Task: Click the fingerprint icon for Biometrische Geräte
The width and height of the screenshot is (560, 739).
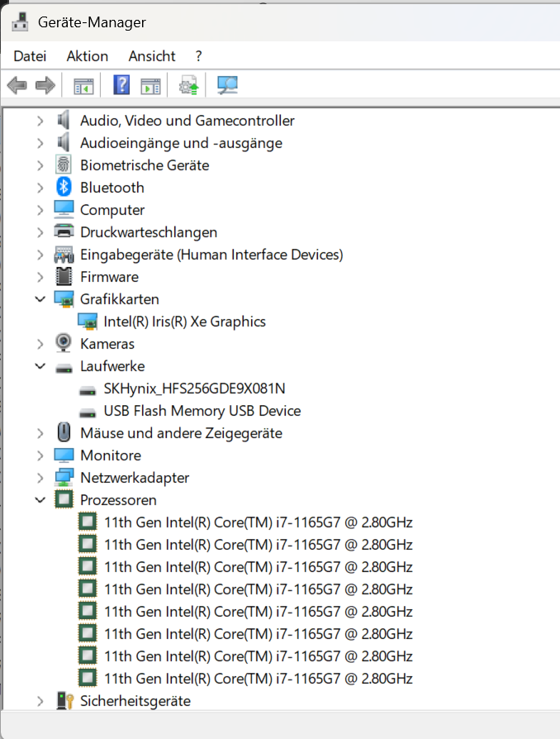Action: point(64,165)
